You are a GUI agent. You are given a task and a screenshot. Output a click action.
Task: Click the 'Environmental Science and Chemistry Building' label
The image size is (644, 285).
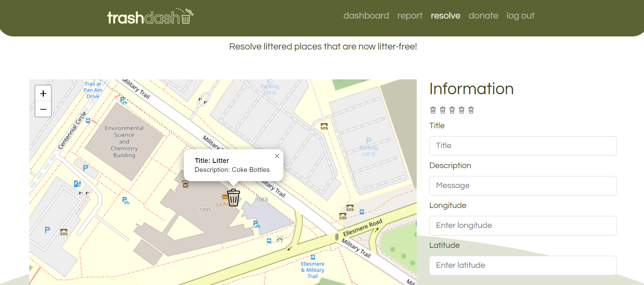(x=124, y=142)
